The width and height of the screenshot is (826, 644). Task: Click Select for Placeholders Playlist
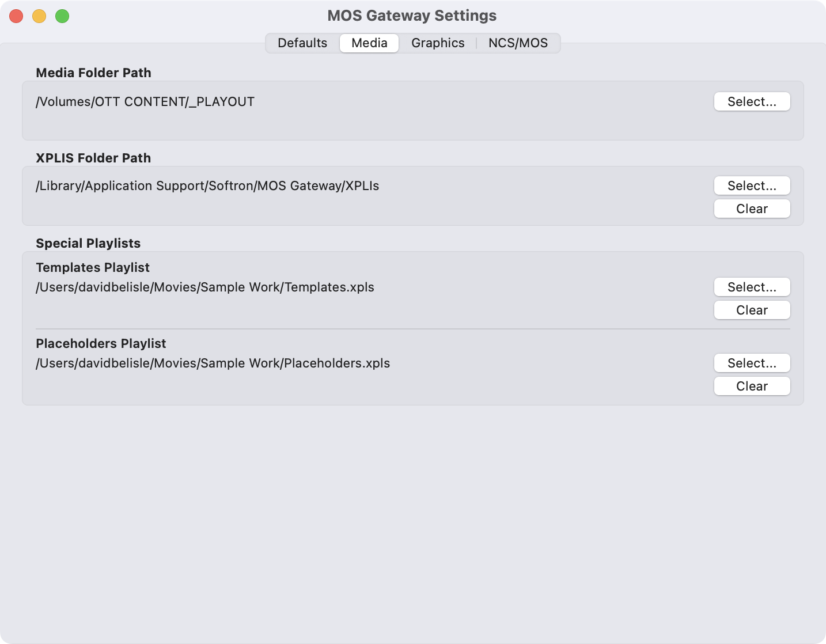click(752, 363)
